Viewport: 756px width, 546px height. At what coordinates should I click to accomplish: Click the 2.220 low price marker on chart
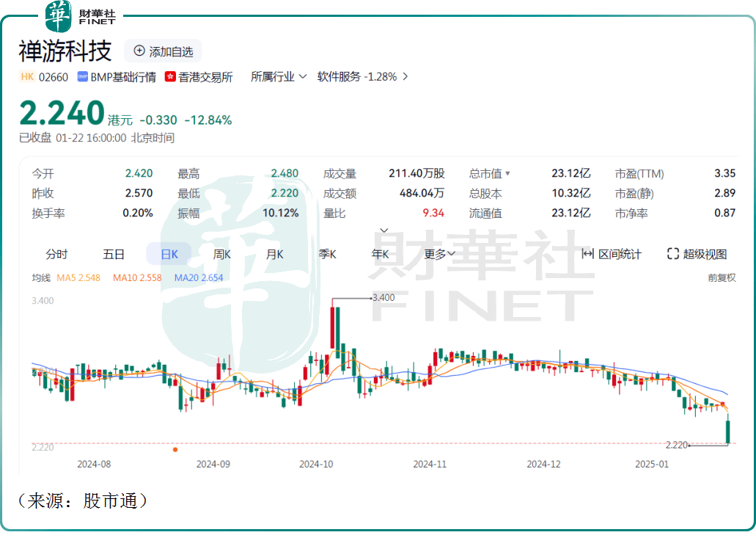[677, 445]
